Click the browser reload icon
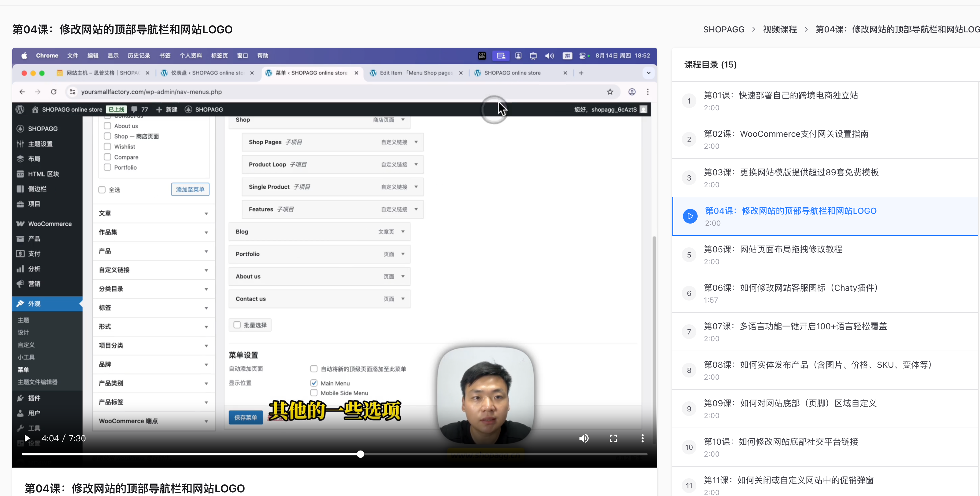The height and width of the screenshot is (496, 980). coord(54,92)
